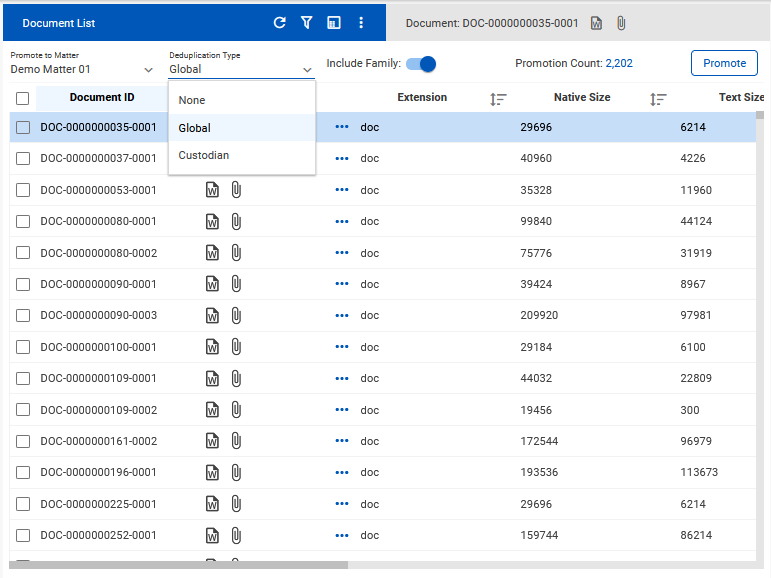
Task: Check the box for DOC-0000000109-0002
Action: pos(23,410)
